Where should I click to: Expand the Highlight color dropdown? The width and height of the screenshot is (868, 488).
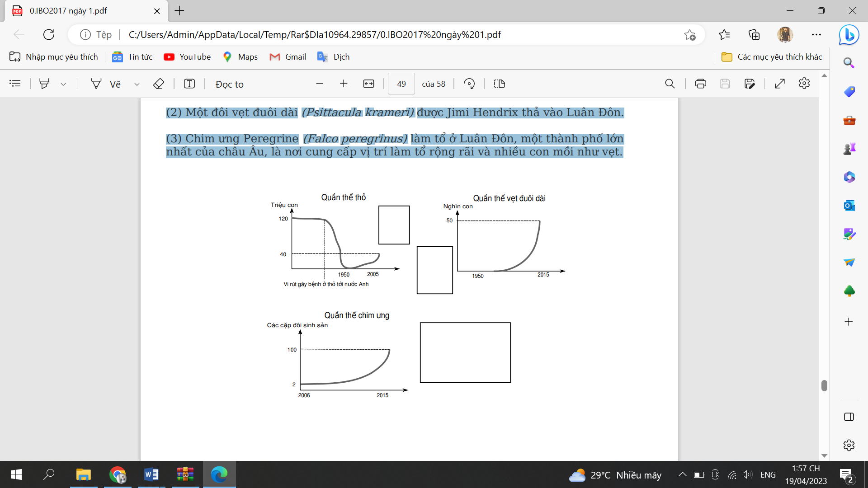click(63, 84)
